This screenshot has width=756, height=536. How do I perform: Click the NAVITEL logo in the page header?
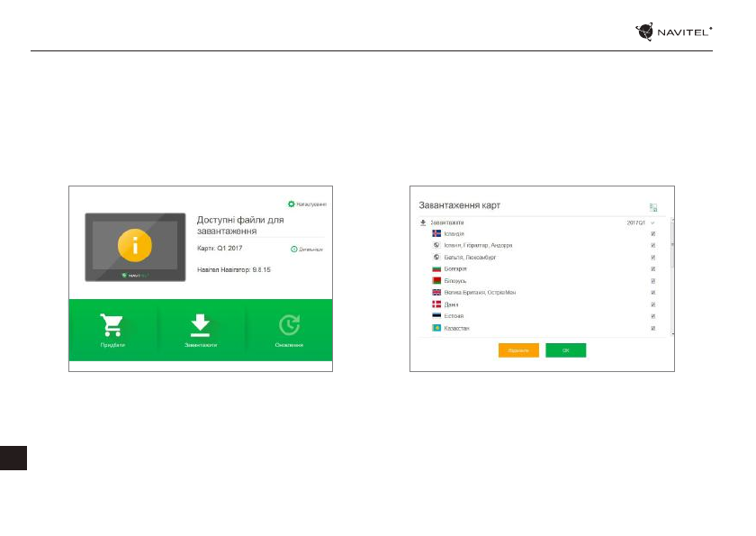[x=673, y=32]
